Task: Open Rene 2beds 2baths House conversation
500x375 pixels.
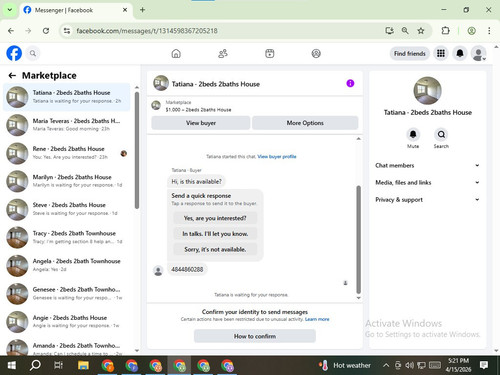Action: [x=67, y=153]
